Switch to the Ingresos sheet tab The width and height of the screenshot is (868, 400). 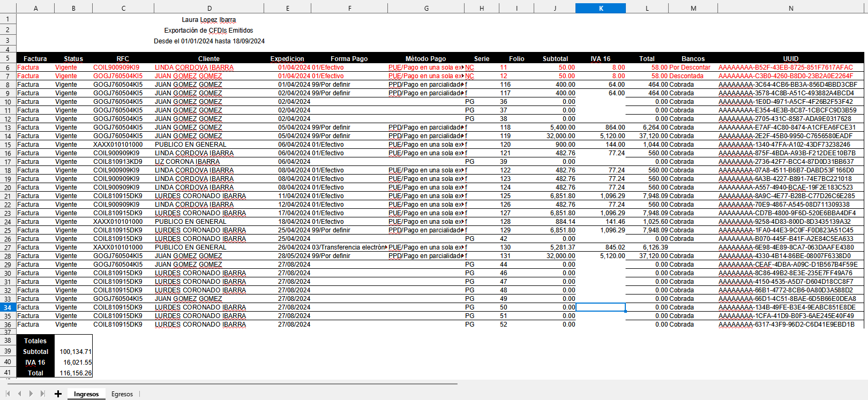pos(86,394)
